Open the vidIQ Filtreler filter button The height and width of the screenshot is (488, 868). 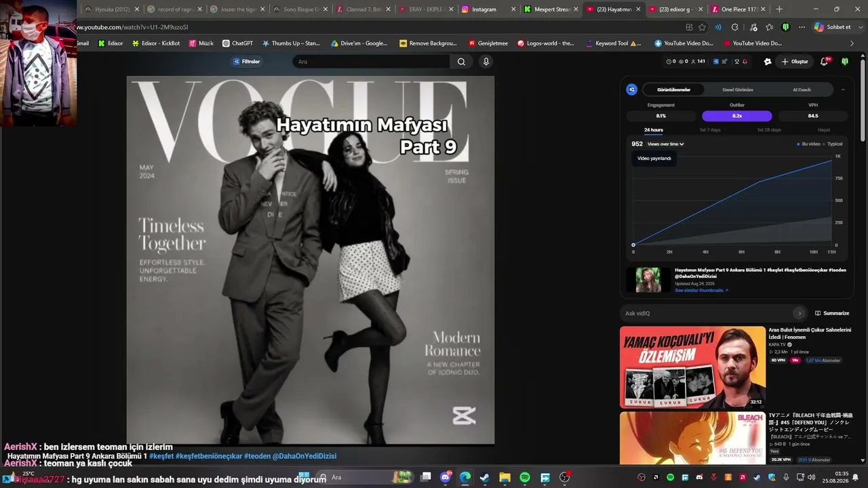(247, 62)
